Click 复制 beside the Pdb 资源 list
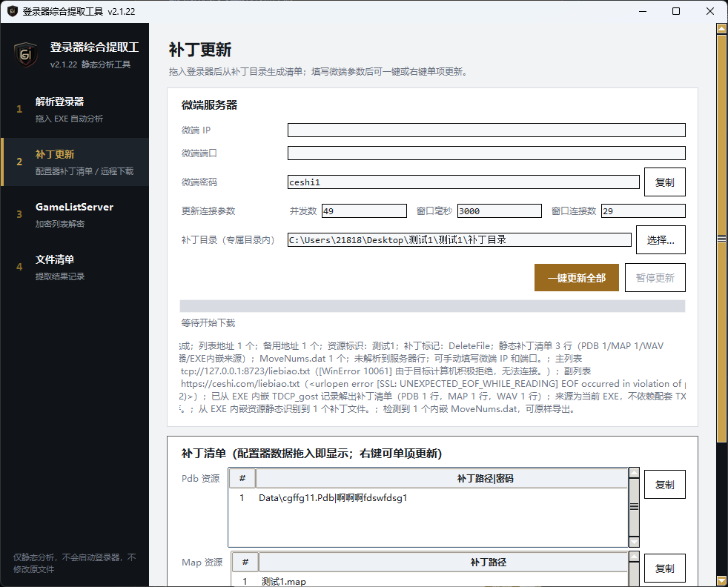This screenshot has width=728, height=587. 664,485
